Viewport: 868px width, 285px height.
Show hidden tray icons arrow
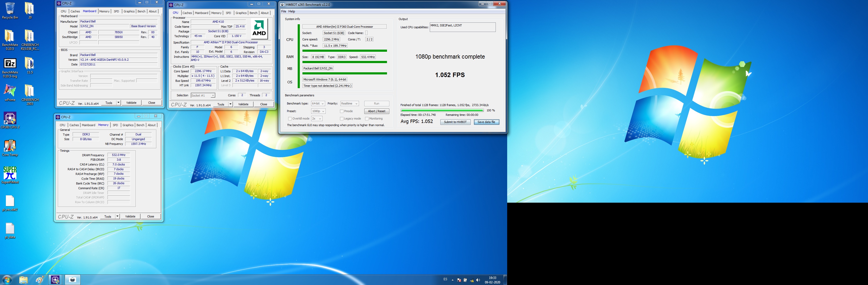click(452, 280)
